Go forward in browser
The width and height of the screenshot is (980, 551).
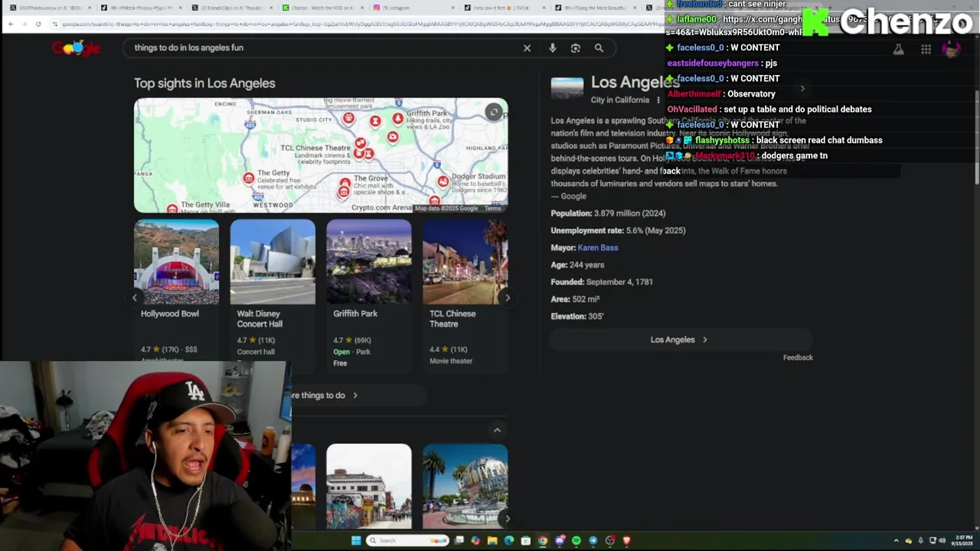tap(24, 24)
